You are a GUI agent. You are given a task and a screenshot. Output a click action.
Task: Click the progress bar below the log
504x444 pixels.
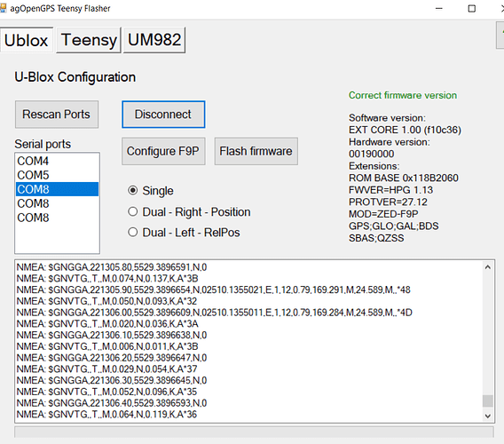pyautogui.click(x=254, y=432)
